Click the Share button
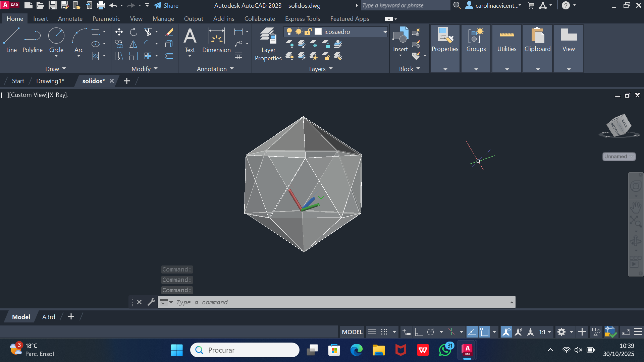This screenshot has height=362, width=644. [166, 5]
